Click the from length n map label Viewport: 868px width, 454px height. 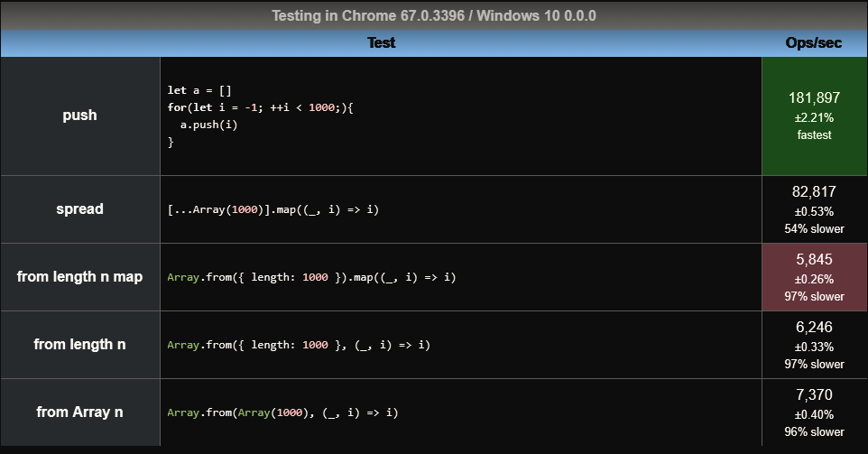click(79, 277)
